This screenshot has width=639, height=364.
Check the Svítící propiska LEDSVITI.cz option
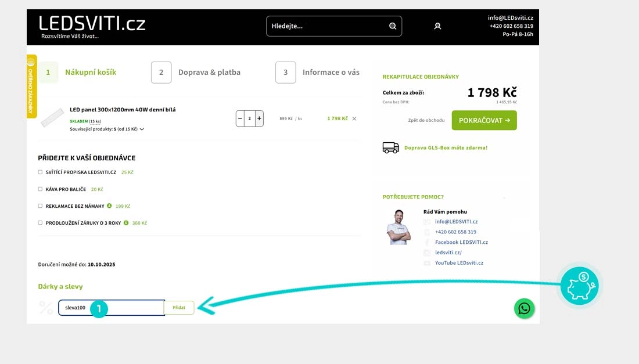tap(40, 172)
